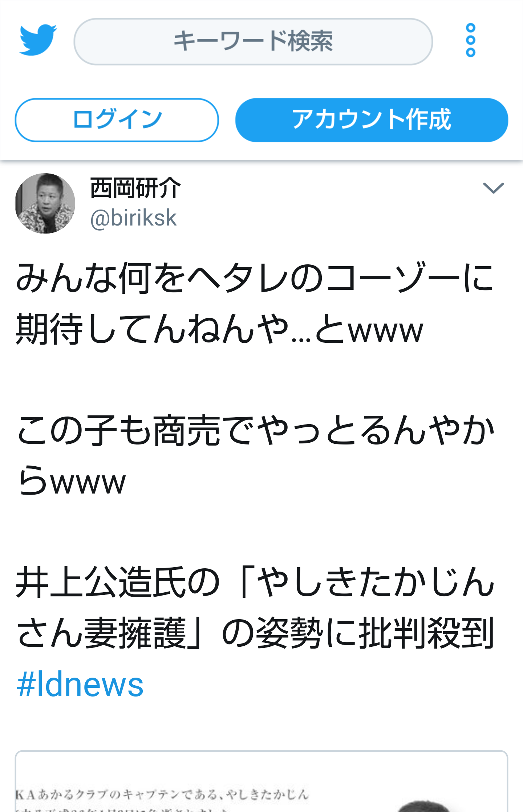Focus the キーワード検索 search field
Image resolution: width=523 pixels, height=812 pixels.
(x=253, y=41)
